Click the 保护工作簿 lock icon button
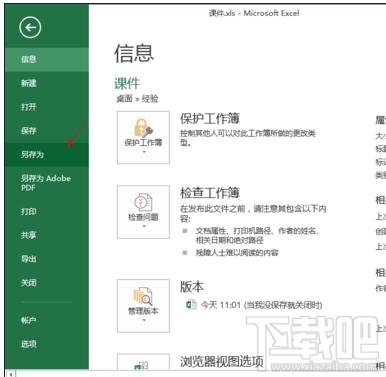 point(143,137)
